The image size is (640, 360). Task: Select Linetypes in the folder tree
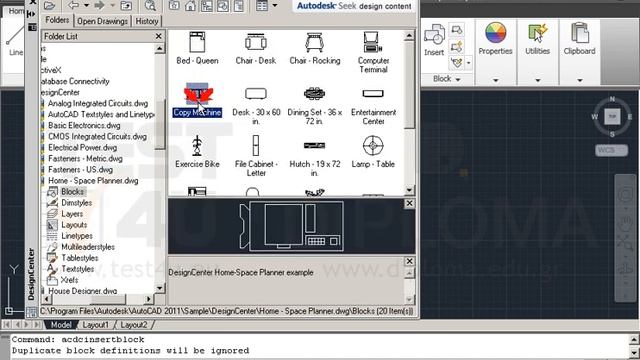77,236
